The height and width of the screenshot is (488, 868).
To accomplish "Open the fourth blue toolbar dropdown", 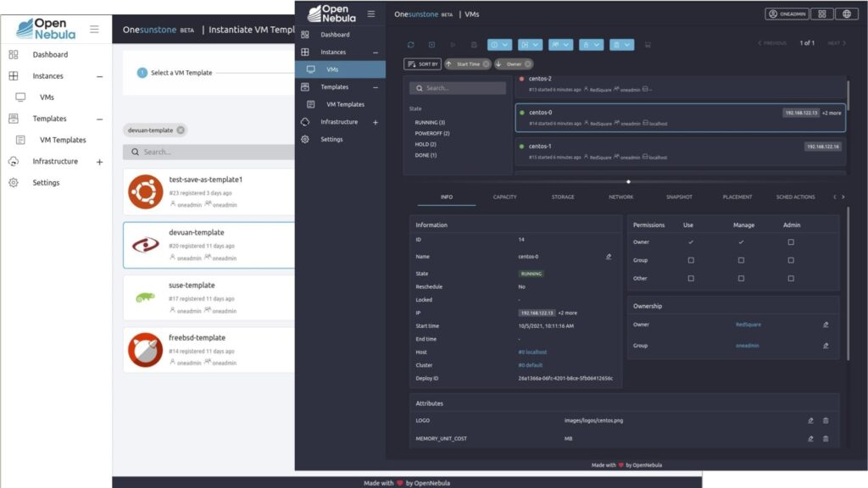I will [591, 45].
